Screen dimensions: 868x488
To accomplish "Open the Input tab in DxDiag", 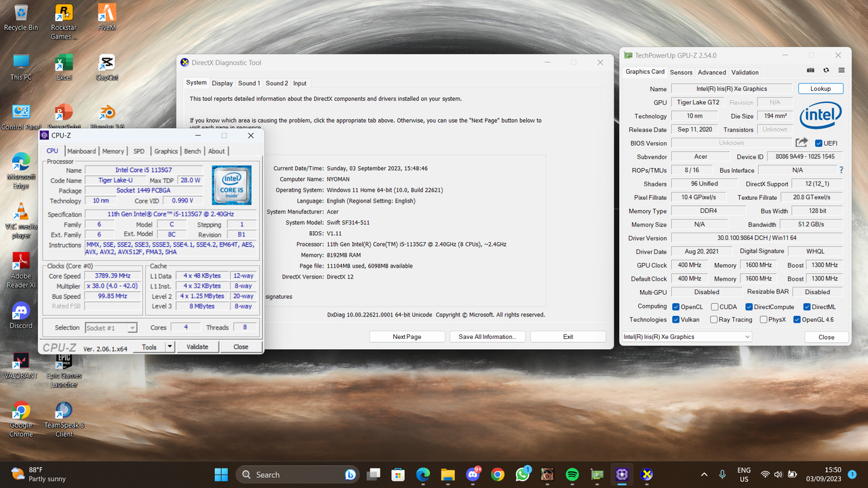I will click(x=300, y=83).
